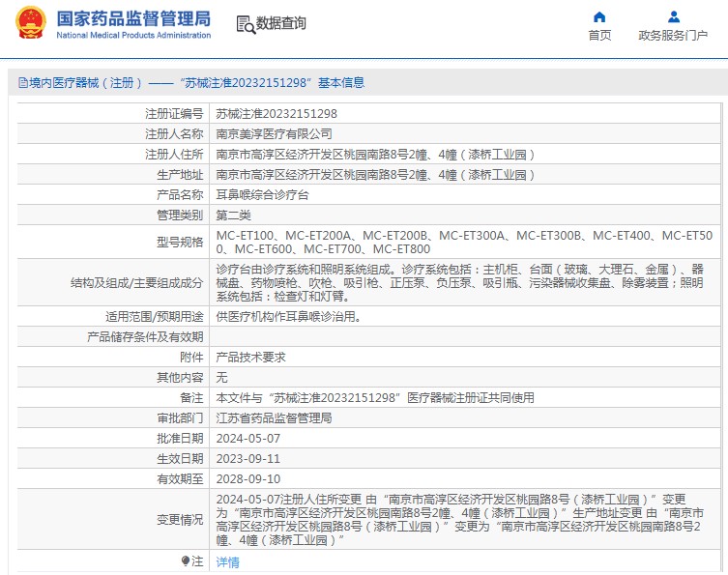Open the 详情 link
Viewport: 728px width, 575px height.
tap(227, 562)
